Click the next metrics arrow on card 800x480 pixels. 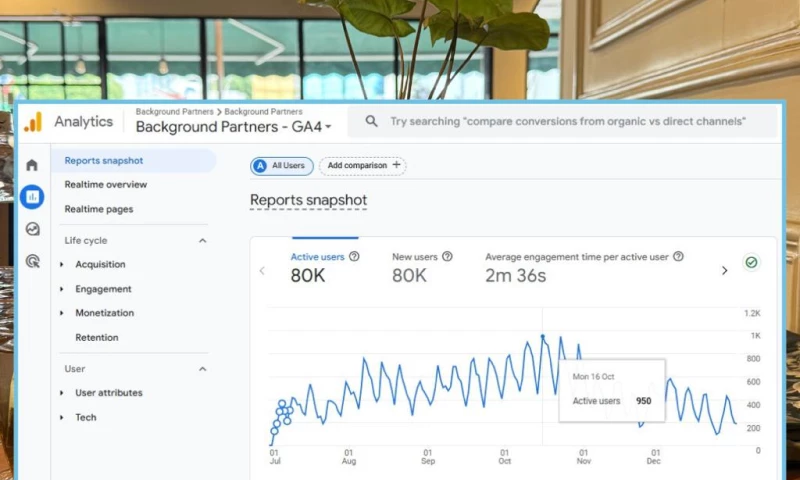coord(725,270)
